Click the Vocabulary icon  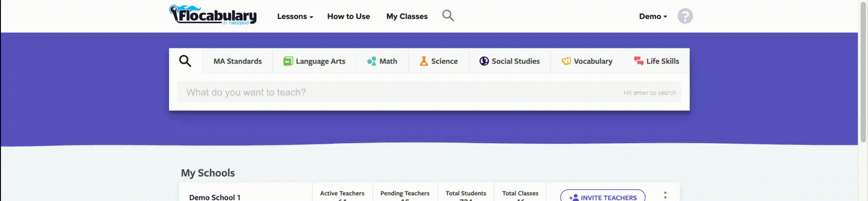point(566,61)
